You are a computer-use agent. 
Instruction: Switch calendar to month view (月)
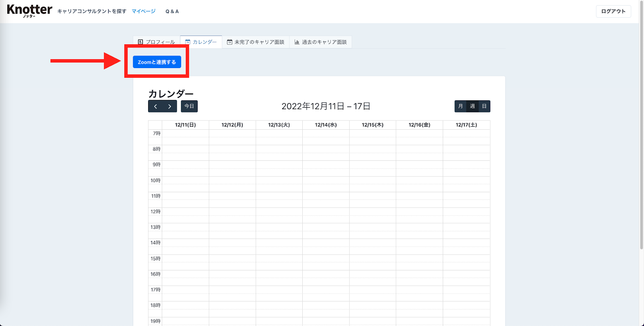click(460, 106)
